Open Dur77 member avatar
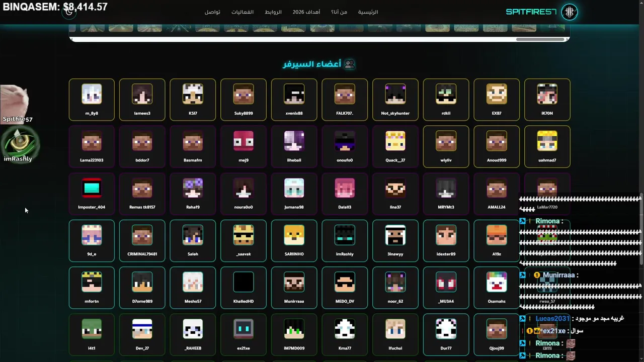Viewport: 644px width, 362px height. (446, 329)
